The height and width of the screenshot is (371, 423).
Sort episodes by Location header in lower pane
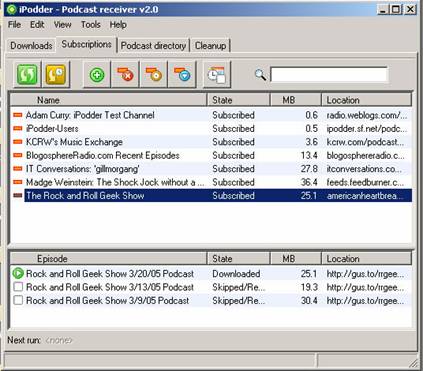point(367,259)
